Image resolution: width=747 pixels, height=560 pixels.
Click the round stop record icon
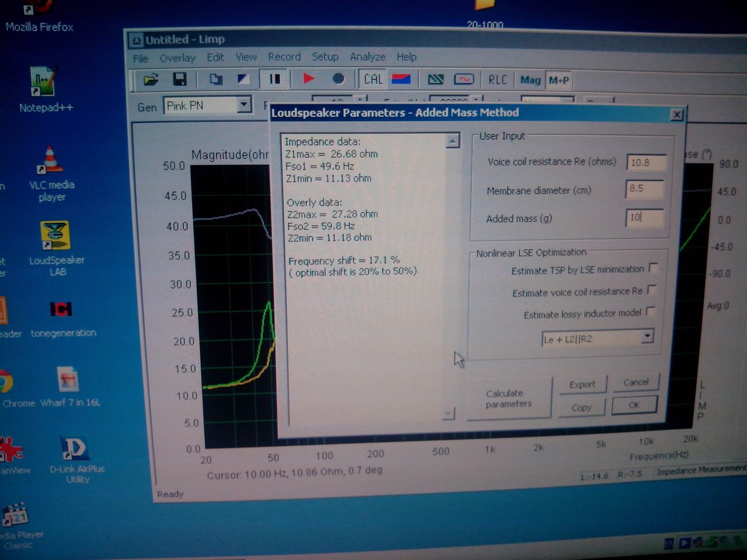tap(338, 79)
